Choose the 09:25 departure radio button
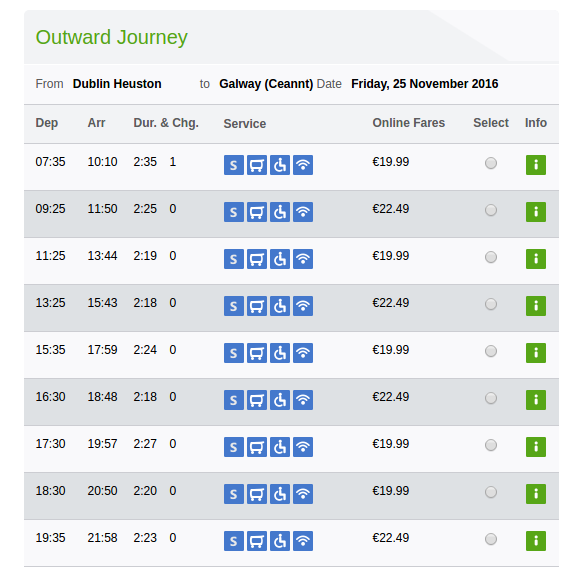The width and height of the screenshot is (567, 572). pyautogui.click(x=491, y=210)
